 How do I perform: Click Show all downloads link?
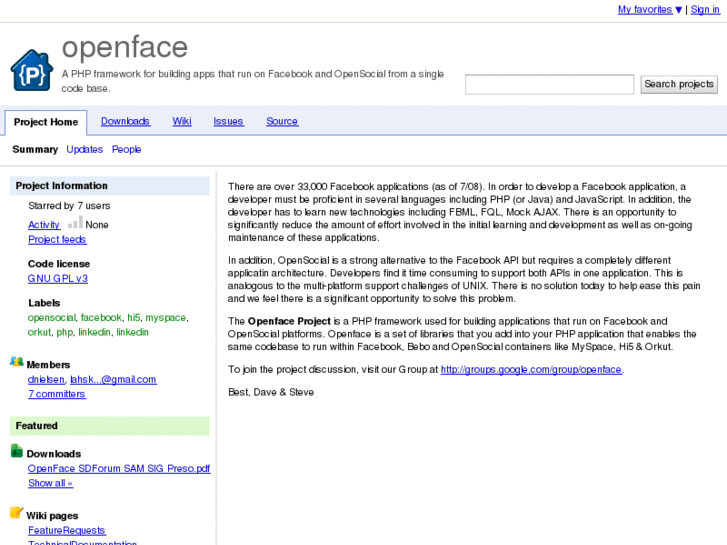pos(50,483)
